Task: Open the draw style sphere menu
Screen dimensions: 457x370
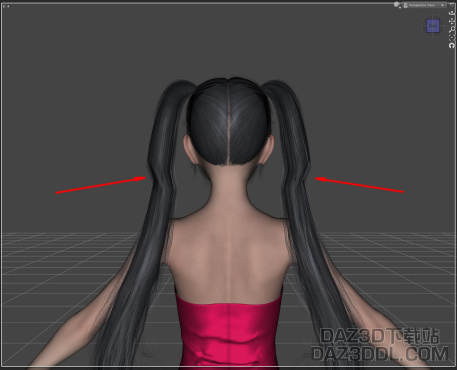Action: [397, 5]
